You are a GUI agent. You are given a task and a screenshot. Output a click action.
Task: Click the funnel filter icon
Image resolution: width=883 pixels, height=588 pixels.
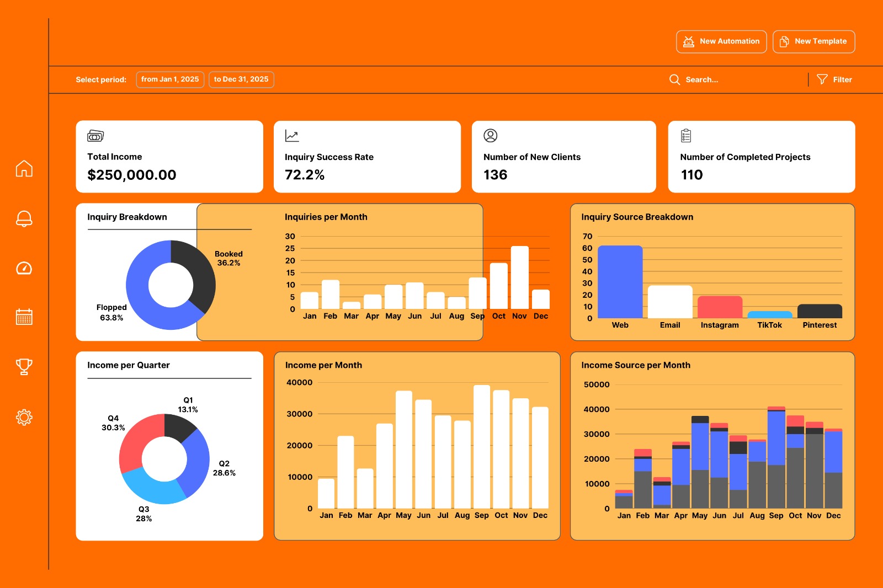(x=822, y=79)
